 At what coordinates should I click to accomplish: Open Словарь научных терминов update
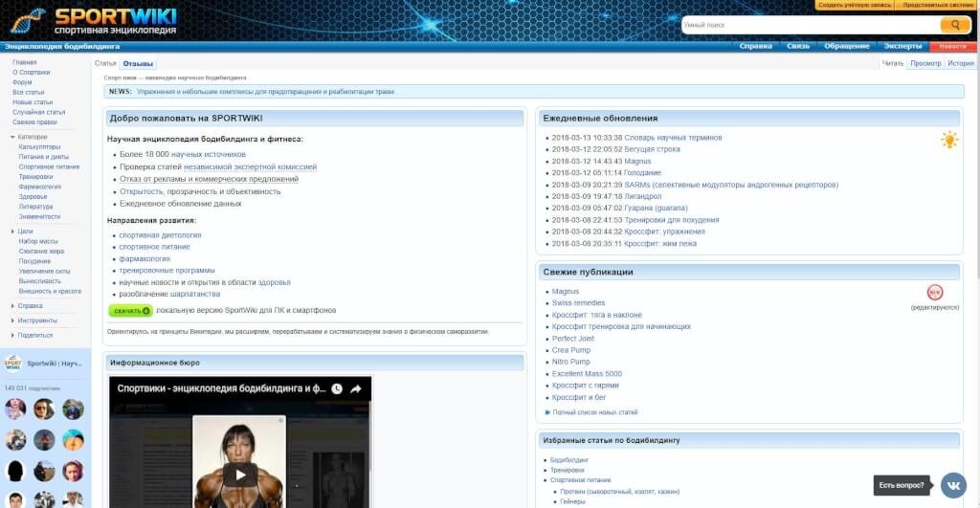[x=673, y=138]
